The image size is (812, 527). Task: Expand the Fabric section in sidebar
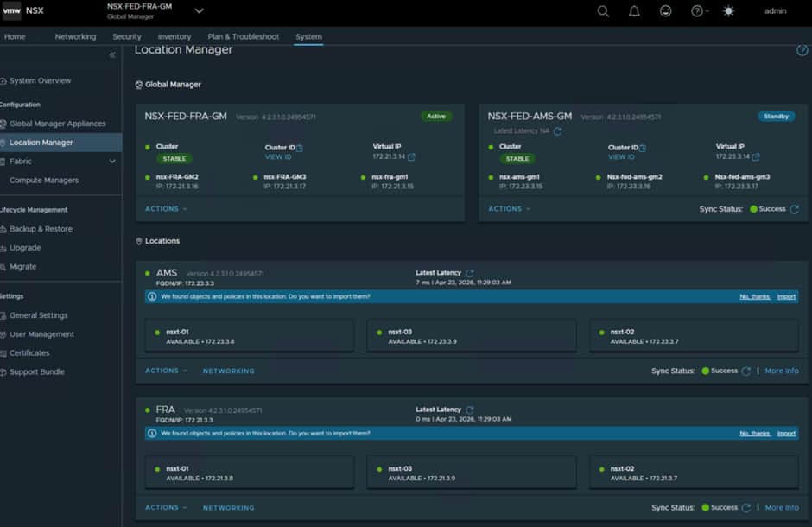click(x=111, y=162)
